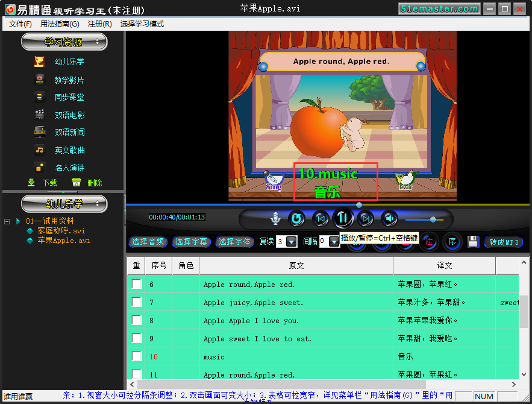Collapse the 01--试用资料 tree node
The image size is (532, 404).
tap(7, 221)
